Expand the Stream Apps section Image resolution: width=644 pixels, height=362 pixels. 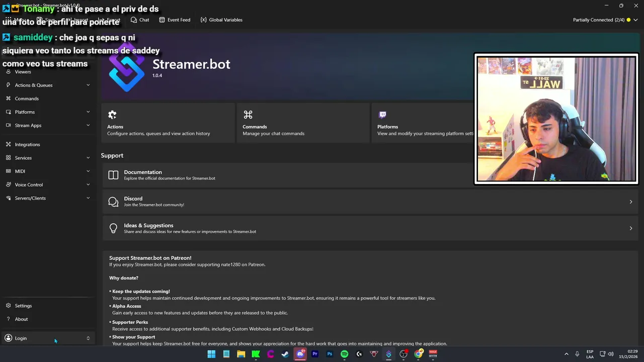coord(48,125)
